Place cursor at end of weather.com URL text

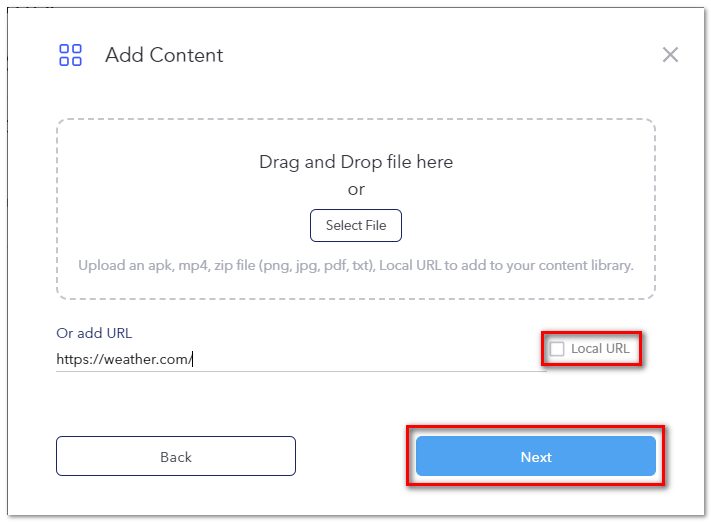[x=193, y=359]
